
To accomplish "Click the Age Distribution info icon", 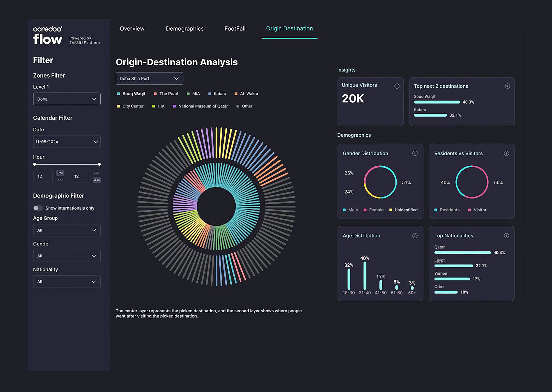I will coord(415,235).
